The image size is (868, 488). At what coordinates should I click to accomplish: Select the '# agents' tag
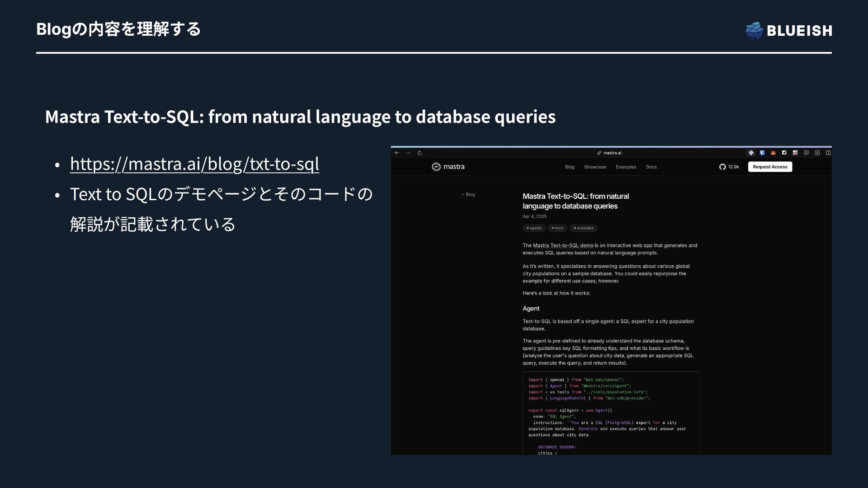534,228
